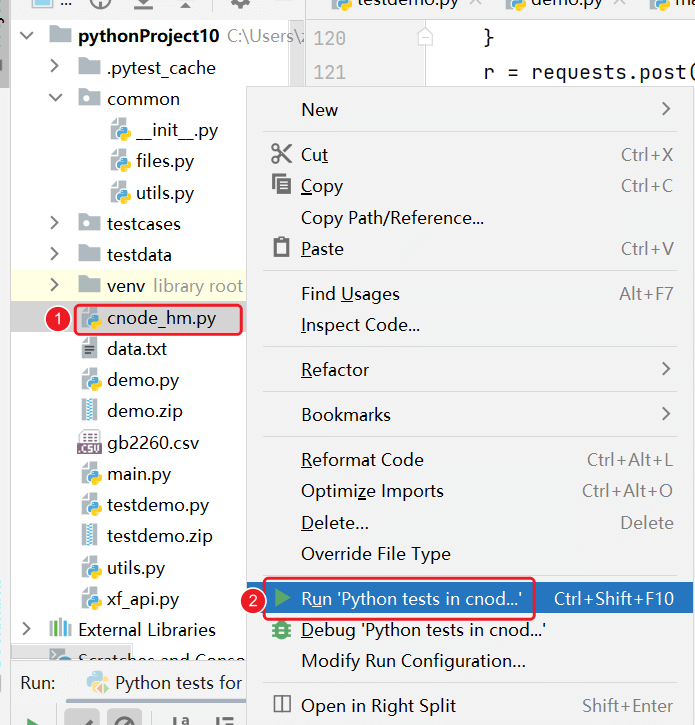This screenshot has width=695, height=725.
Task: Select main.py file
Action: (139, 474)
